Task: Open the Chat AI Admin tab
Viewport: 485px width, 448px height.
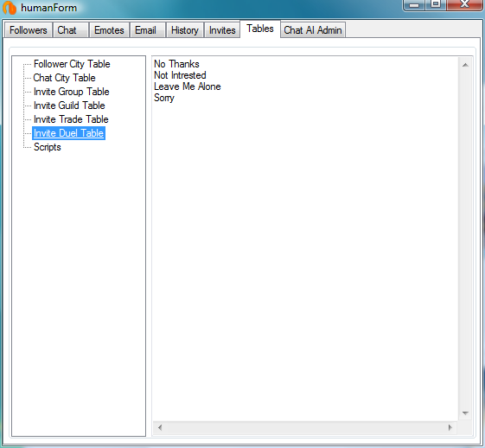Action: pyautogui.click(x=313, y=30)
